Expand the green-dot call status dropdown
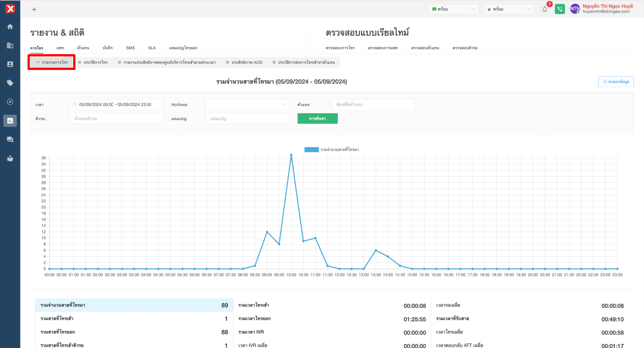644x348 pixels. click(x=509, y=9)
